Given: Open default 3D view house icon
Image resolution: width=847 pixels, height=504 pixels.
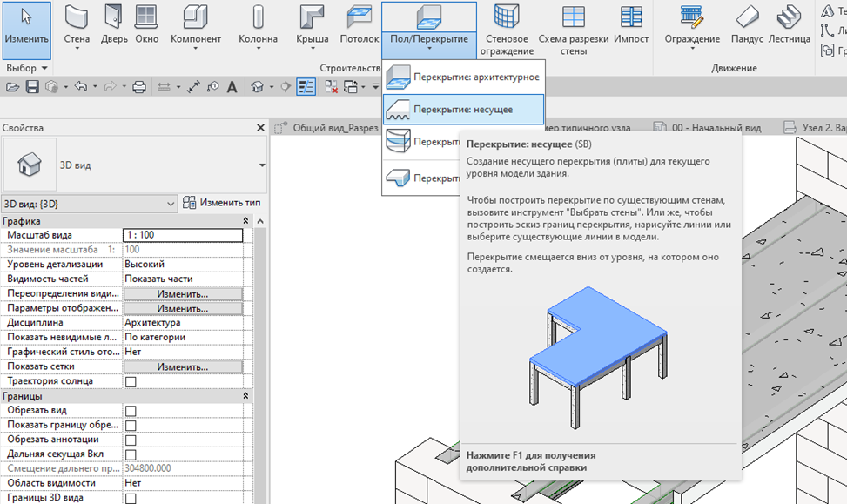Looking at the screenshot, I should coord(257,86).
